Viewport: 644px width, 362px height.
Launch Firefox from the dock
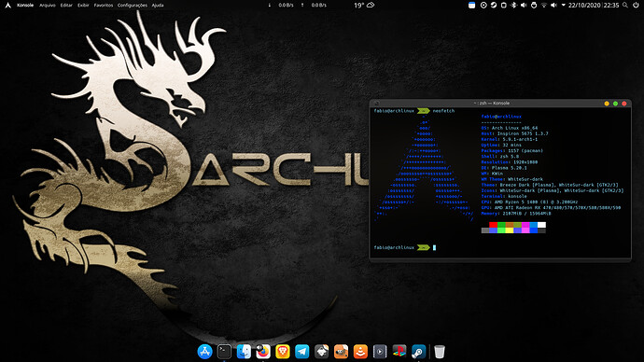pyautogui.click(x=263, y=352)
